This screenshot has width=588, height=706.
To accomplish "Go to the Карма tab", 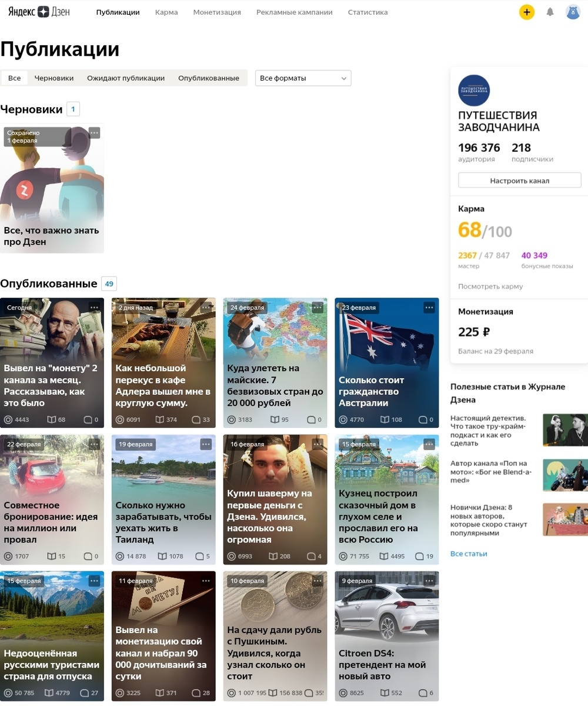I will tap(166, 12).
